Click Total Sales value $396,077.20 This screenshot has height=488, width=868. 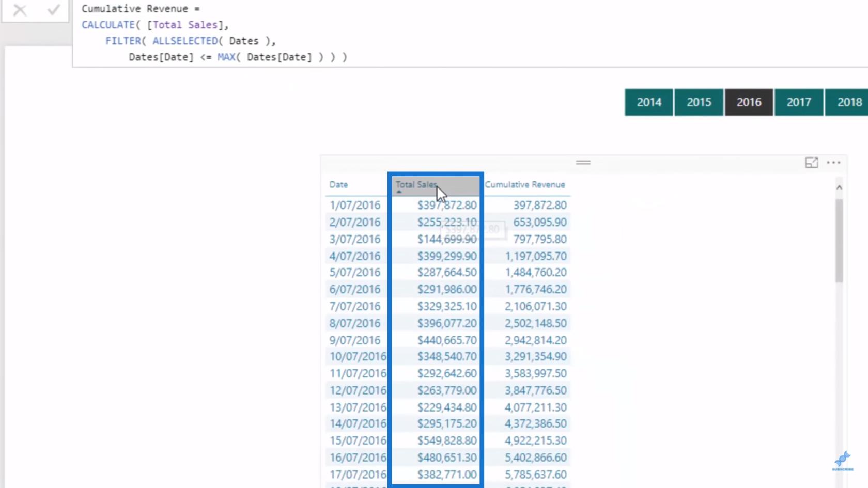pyautogui.click(x=447, y=323)
